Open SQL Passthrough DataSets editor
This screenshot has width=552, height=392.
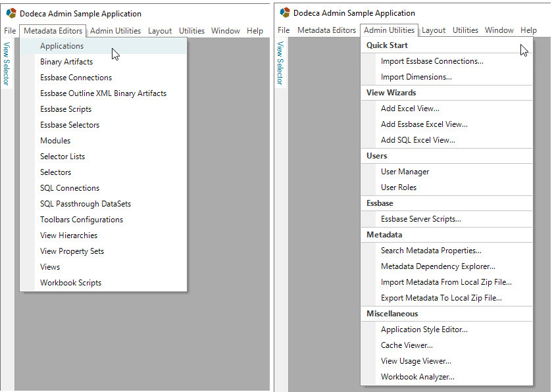click(x=103, y=204)
